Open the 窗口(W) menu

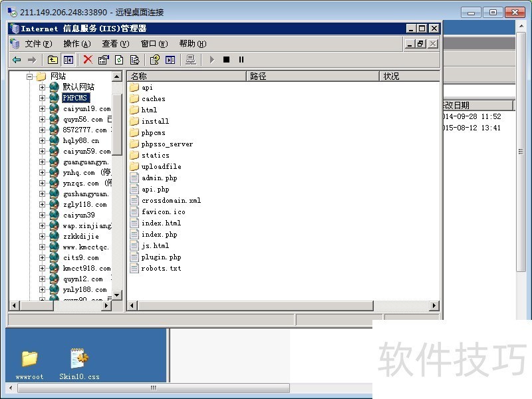(154, 44)
